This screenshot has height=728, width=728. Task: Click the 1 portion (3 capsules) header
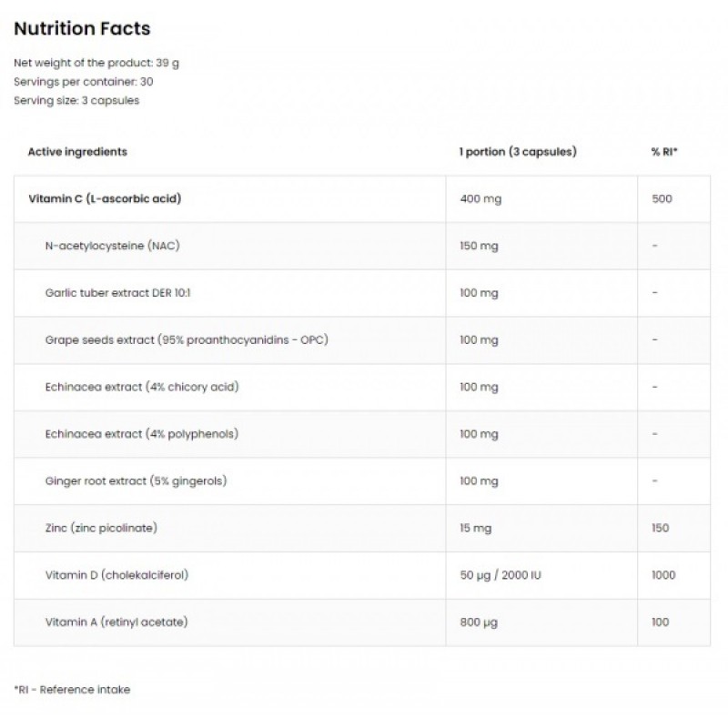coord(518,152)
